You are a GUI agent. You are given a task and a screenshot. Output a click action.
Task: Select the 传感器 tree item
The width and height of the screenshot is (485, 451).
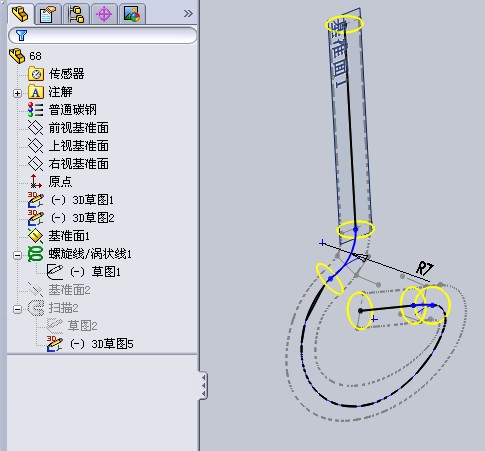(67, 74)
